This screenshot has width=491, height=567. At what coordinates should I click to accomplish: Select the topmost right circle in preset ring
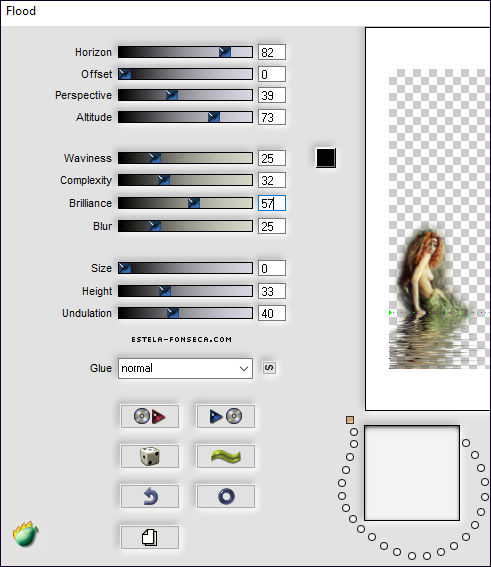pos(466,443)
